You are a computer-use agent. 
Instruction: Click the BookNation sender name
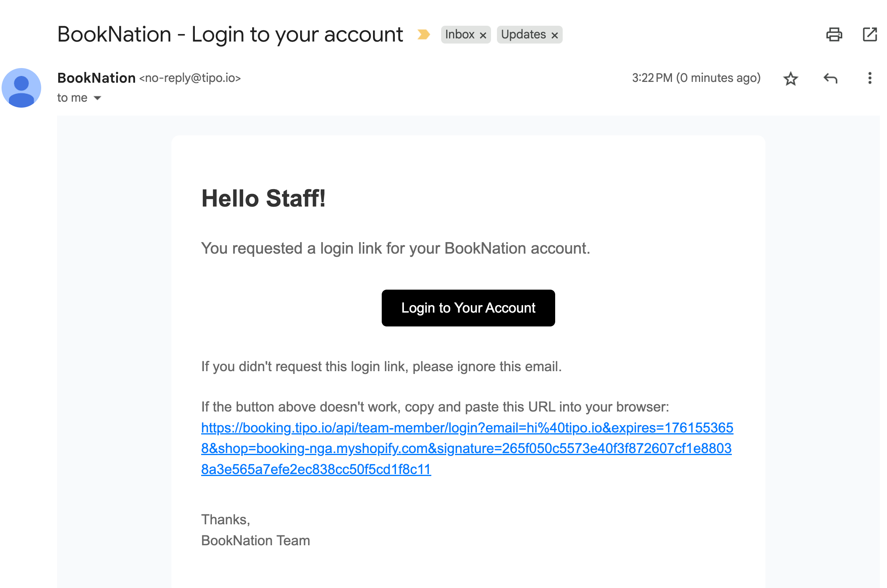pos(96,78)
